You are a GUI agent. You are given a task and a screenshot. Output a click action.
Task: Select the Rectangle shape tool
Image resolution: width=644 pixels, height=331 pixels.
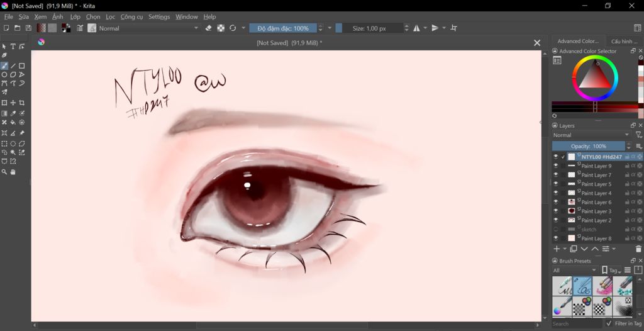pyautogui.click(x=22, y=66)
